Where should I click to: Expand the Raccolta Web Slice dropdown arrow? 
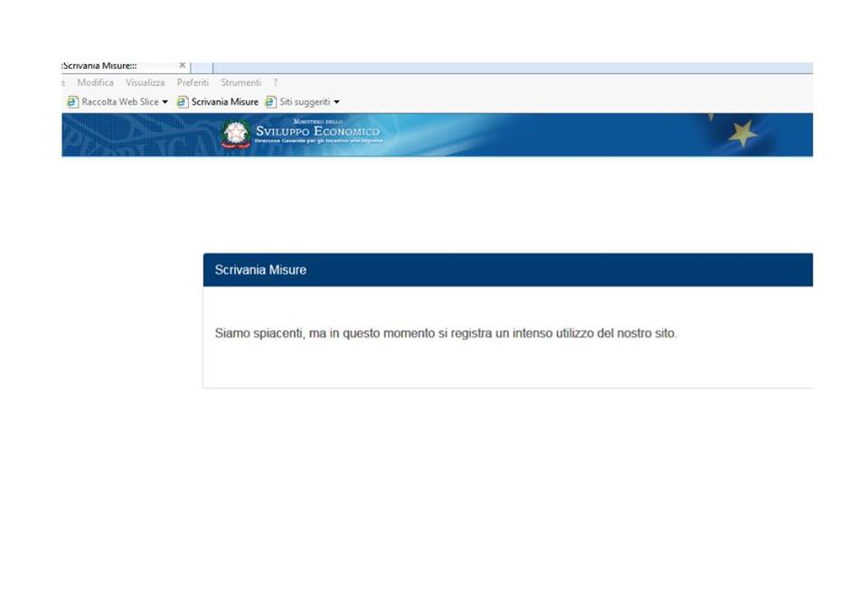pyautogui.click(x=165, y=102)
